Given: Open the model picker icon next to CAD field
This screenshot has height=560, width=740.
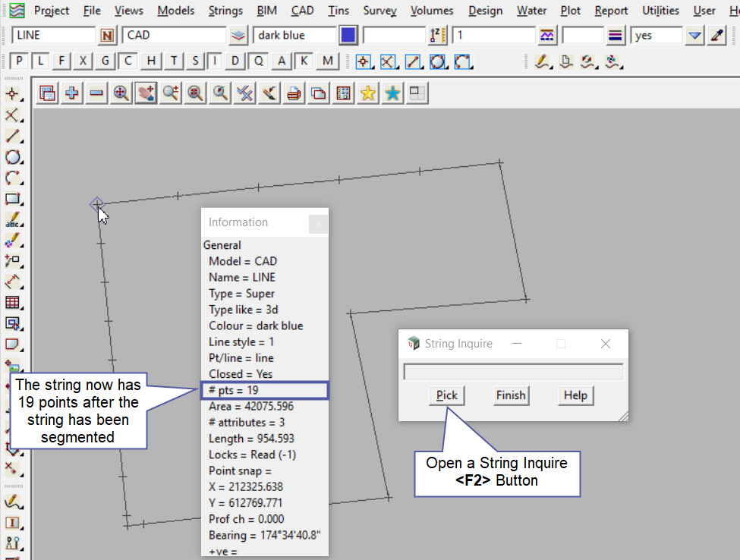Looking at the screenshot, I should pyautogui.click(x=238, y=36).
